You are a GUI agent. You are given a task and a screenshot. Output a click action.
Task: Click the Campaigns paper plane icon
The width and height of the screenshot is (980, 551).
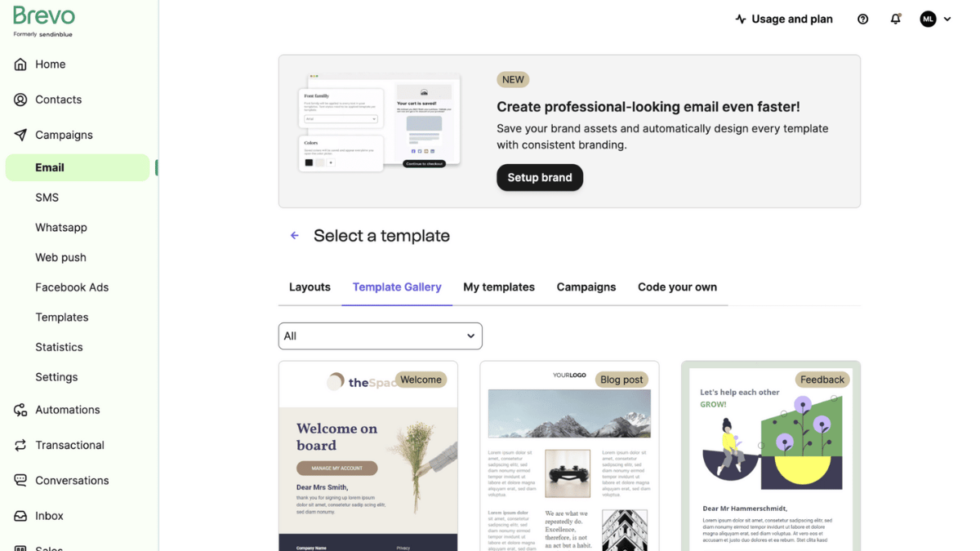click(x=20, y=135)
